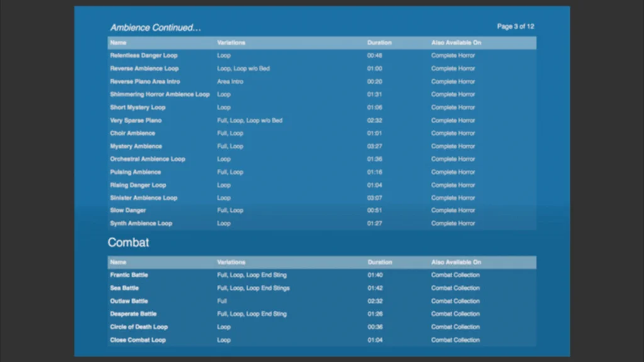The height and width of the screenshot is (362, 644).
Task: Click duration '01:42' of Sea Battle
Action: (x=375, y=288)
